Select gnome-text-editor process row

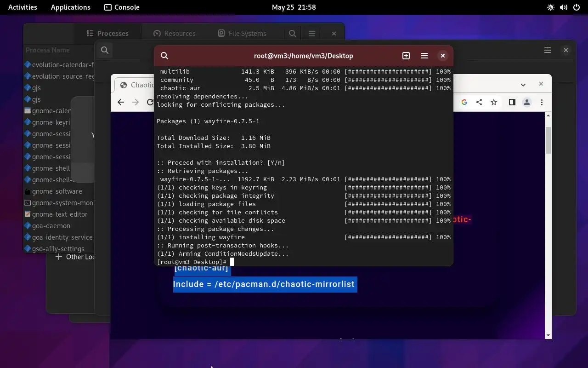[59, 214]
